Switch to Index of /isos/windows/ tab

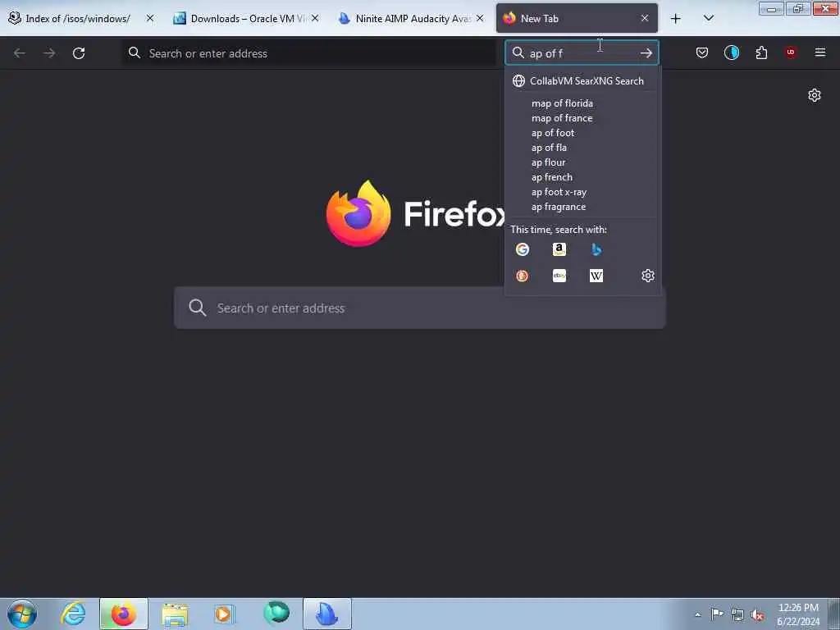coord(78,18)
